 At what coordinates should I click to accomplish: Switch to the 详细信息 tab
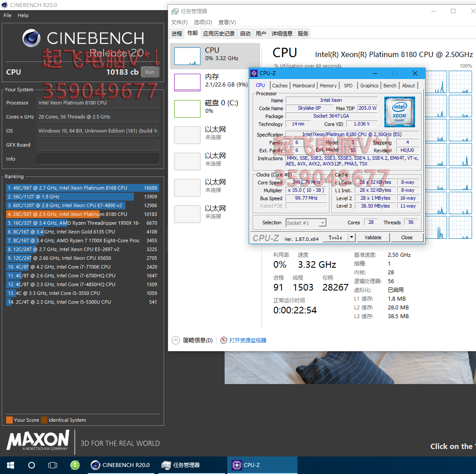click(x=282, y=33)
